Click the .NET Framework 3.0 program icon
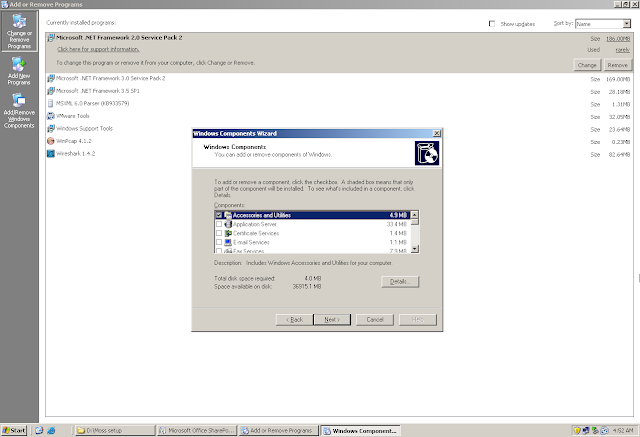The height and width of the screenshot is (437, 640). pos(51,78)
